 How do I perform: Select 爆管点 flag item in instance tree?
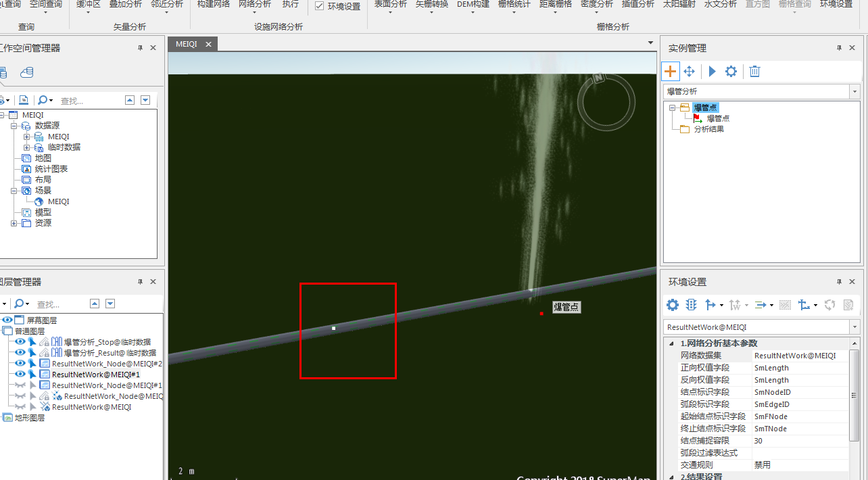718,118
